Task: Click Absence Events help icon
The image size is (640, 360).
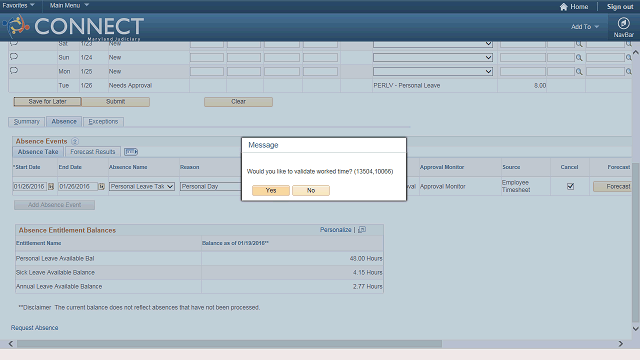Action: 75,141
